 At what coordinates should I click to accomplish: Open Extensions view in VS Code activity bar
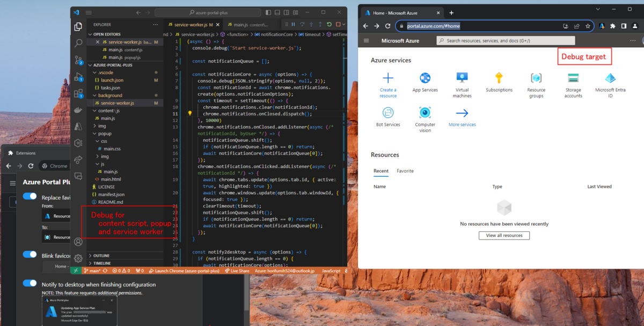click(x=78, y=93)
